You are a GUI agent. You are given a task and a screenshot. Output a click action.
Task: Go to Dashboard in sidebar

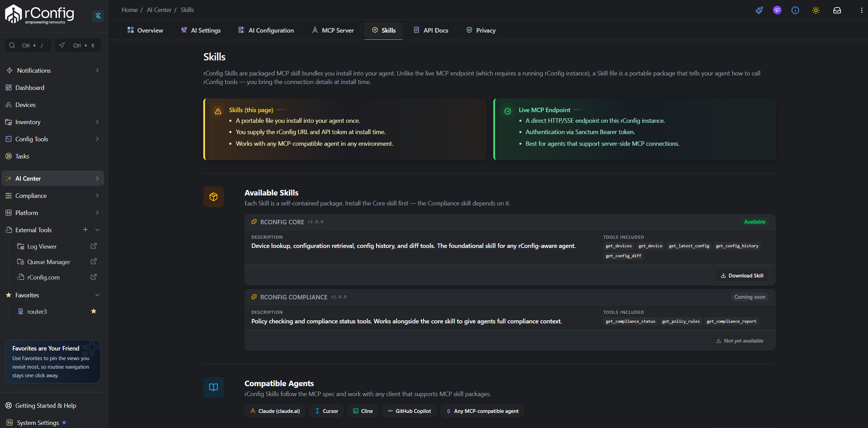tap(30, 87)
